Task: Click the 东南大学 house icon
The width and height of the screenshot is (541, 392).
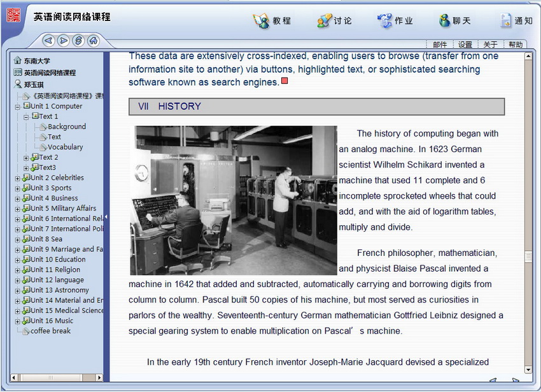Action: 18,60
